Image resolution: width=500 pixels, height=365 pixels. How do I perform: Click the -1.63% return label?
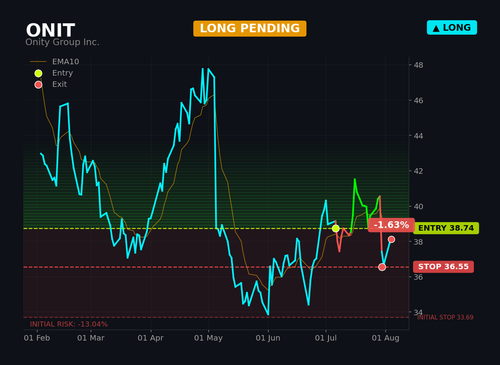(391, 225)
